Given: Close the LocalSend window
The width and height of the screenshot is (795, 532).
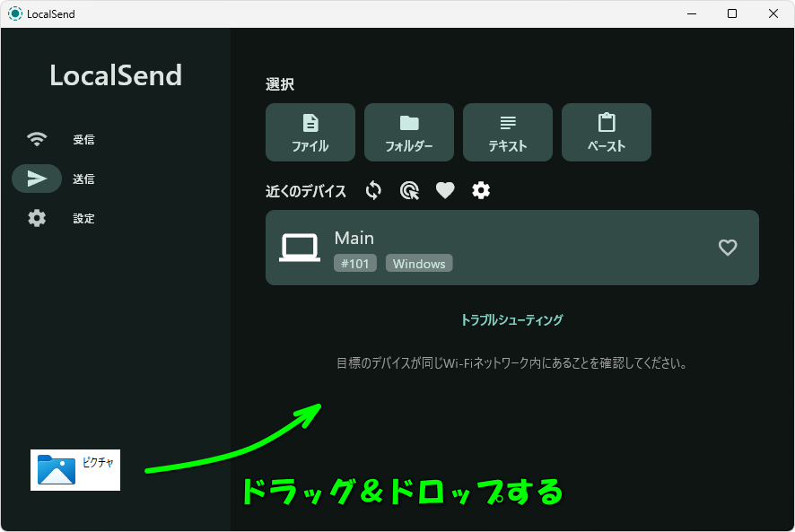Looking at the screenshot, I should pyautogui.click(x=773, y=13).
